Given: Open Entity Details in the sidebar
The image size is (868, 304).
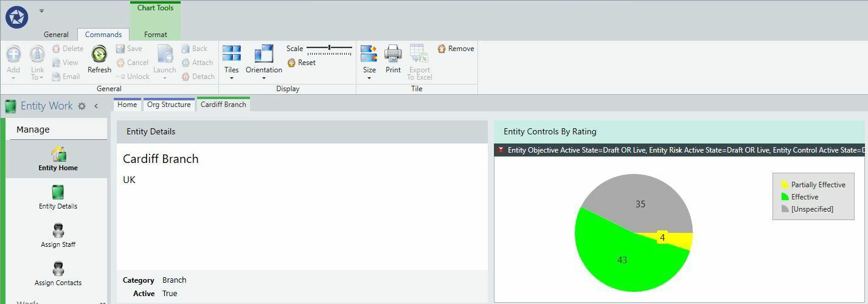Looking at the screenshot, I should click(x=58, y=198).
